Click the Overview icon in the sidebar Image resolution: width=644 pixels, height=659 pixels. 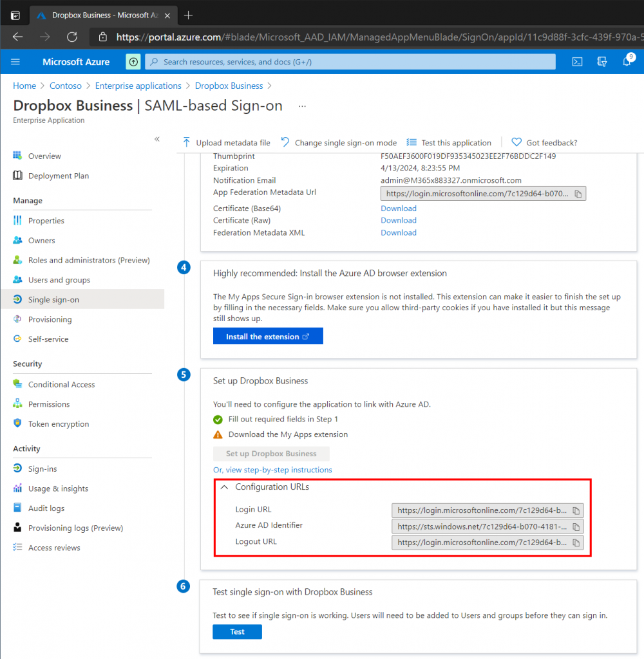pyautogui.click(x=17, y=156)
